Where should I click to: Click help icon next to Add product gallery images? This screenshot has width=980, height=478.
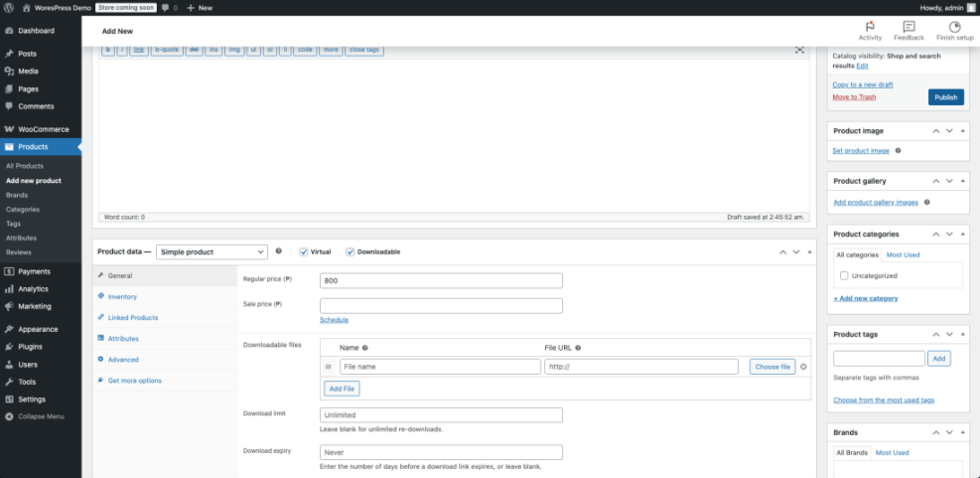(926, 202)
